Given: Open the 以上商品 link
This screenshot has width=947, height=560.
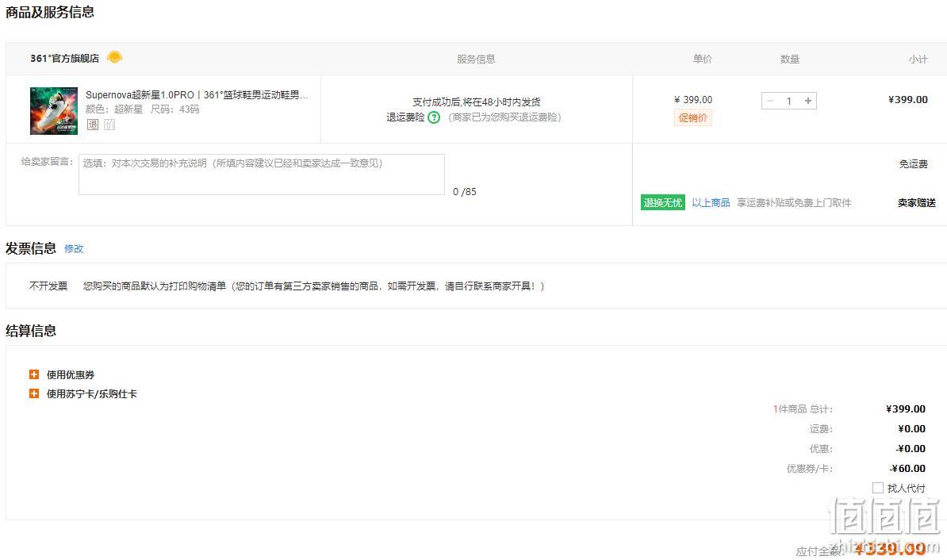Looking at the screenshot, I should pos(711,203).
